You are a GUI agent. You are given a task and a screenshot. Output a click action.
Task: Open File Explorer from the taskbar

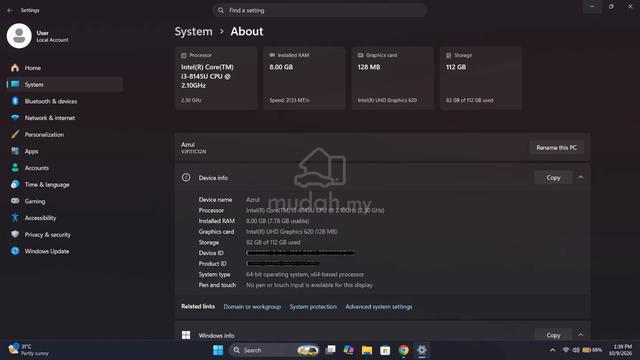point(367,350)
